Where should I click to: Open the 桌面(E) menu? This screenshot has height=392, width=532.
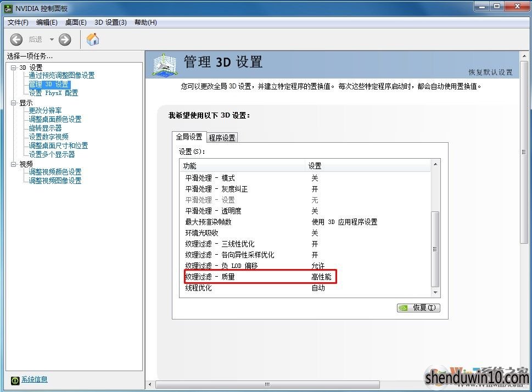[x=76, y=23]
